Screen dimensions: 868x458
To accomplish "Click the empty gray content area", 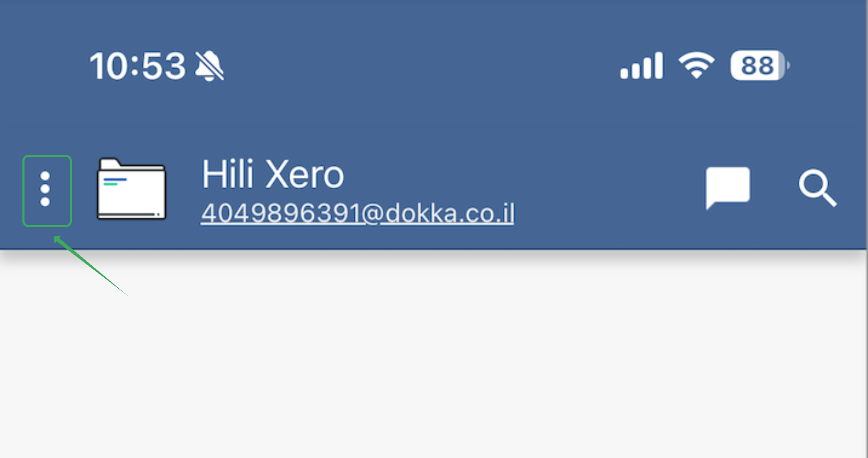I will click(x=433, y=360).
